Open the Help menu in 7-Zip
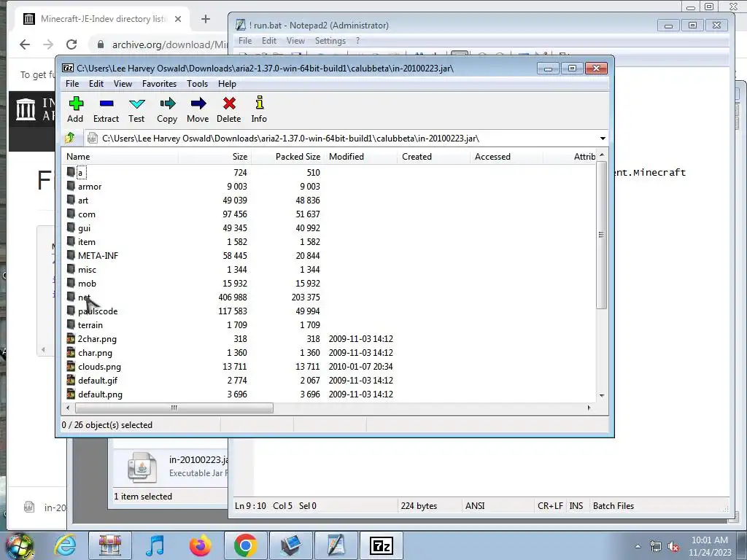 (x=228, y=84)
